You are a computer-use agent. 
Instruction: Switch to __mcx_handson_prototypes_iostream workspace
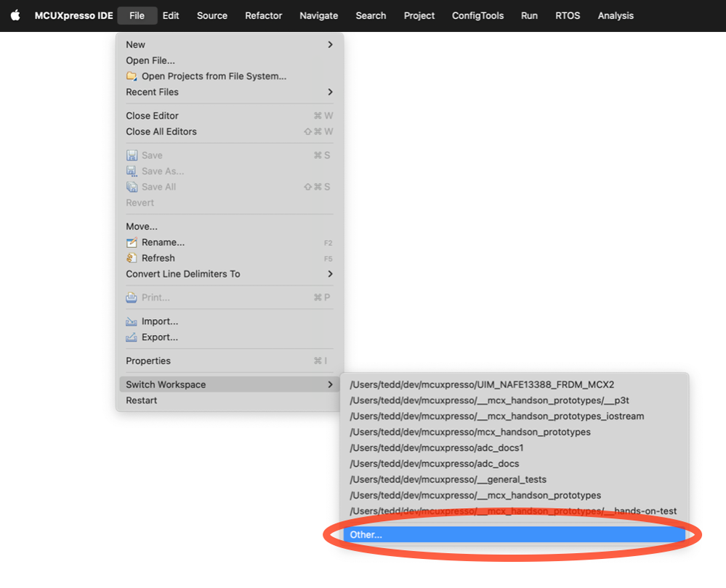pos(514,416)
